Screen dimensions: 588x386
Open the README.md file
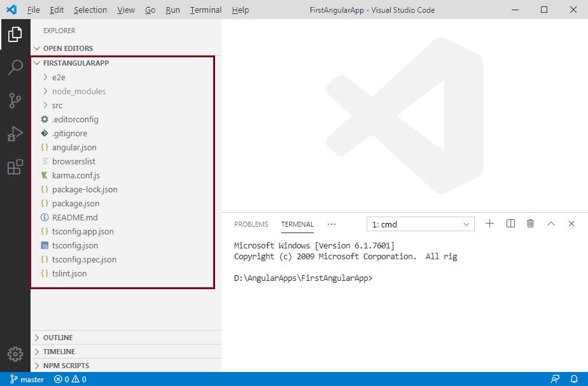tap(74, 217)
